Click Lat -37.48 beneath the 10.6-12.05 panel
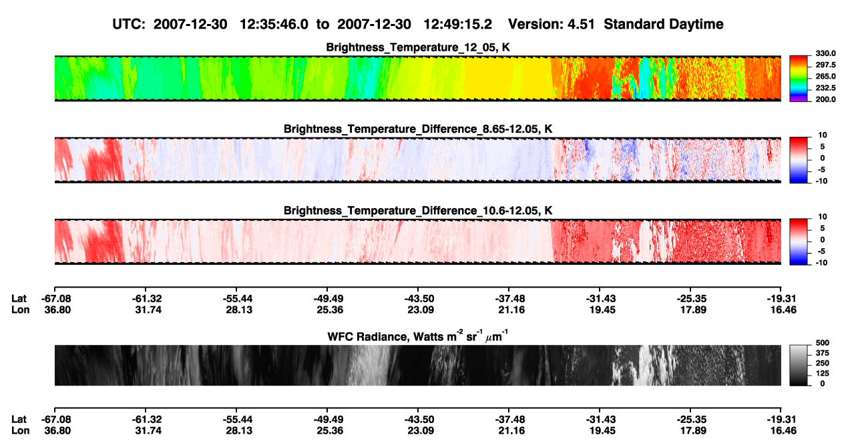 509,298
